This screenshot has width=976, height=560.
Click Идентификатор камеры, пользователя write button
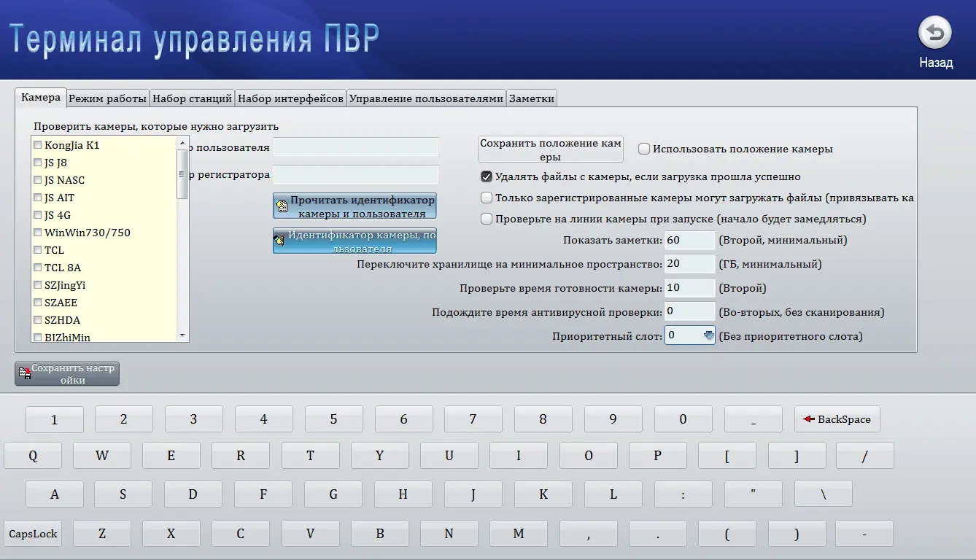pyautogui.click(x=355, y=241)
